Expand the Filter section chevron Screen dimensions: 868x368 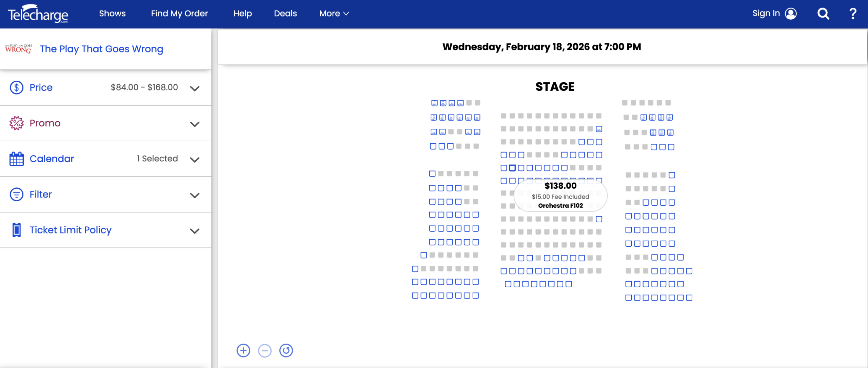click(195, 195)
